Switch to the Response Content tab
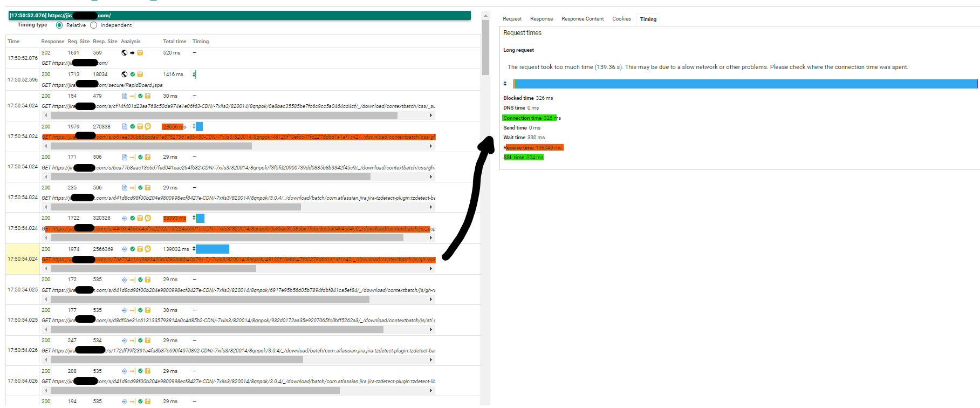Screen dimensions: 980x408 click(582, 19)
